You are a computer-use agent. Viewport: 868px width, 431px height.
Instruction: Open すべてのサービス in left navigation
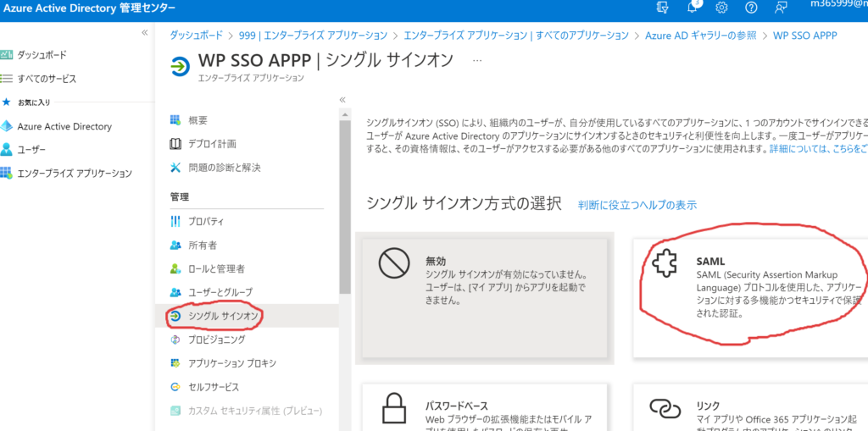tap(47, 79)
